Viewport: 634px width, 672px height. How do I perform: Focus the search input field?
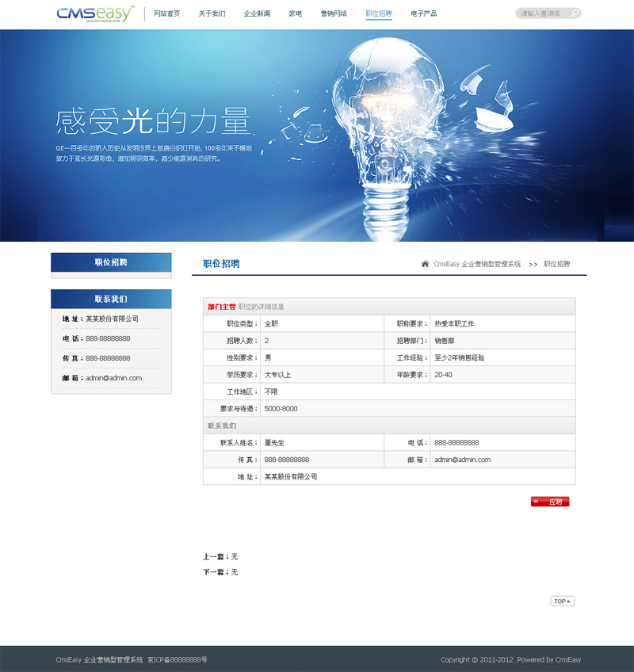[x=543, y=13]
